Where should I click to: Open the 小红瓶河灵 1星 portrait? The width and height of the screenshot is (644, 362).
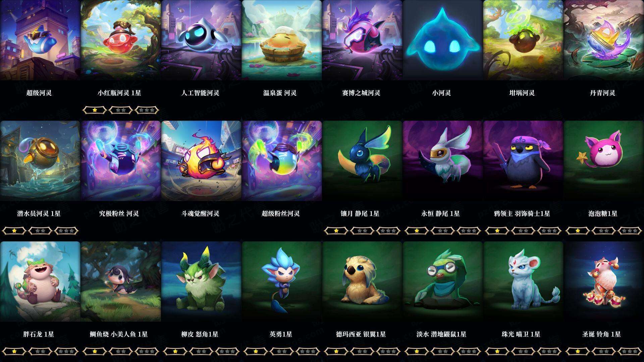(x=120, y=40)
